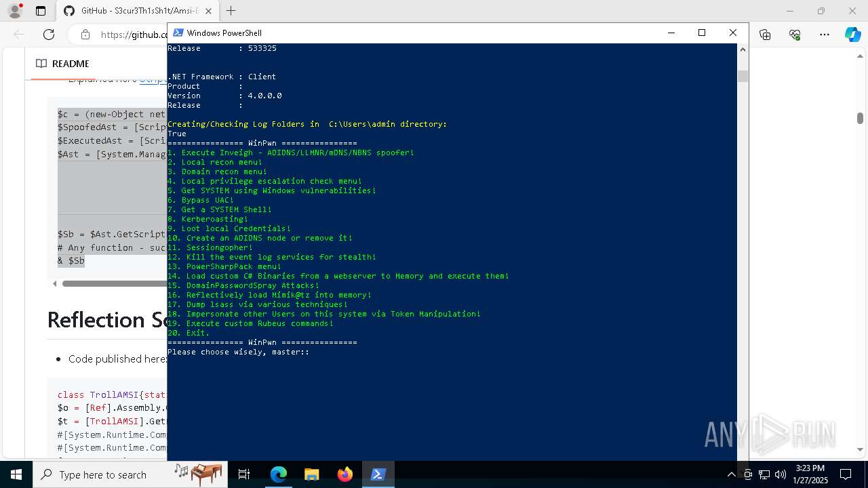This screenshot has height=488, width=868.
Task: Click 'DomainPasswordSpray Attacks!' line
Action: pyautogui.click(x=243, y=285)
